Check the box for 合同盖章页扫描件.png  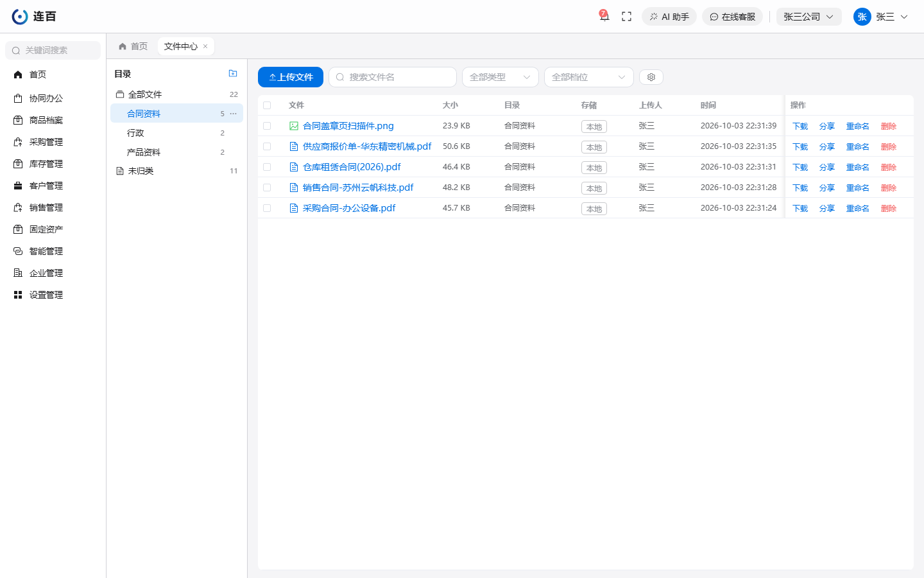coord(267,126)
